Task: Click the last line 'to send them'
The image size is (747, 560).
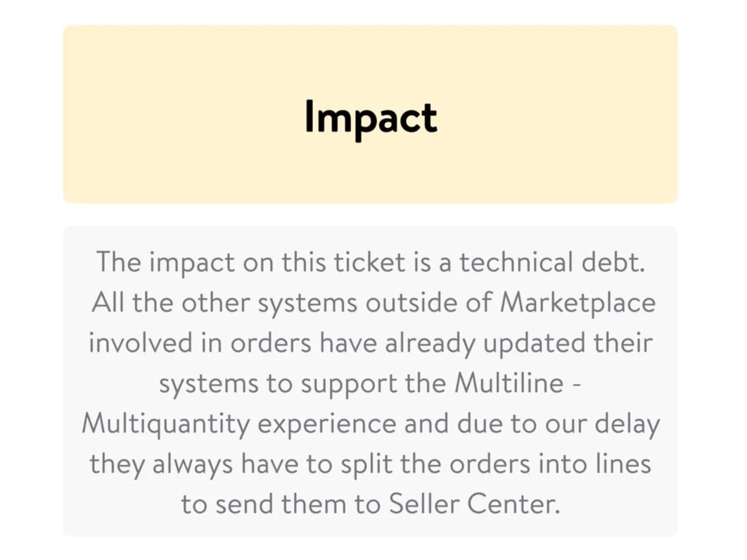Action: (370, 504)
